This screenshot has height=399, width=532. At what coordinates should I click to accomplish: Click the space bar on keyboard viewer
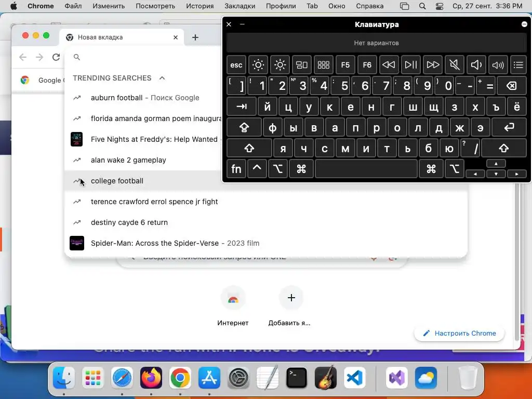366,169
